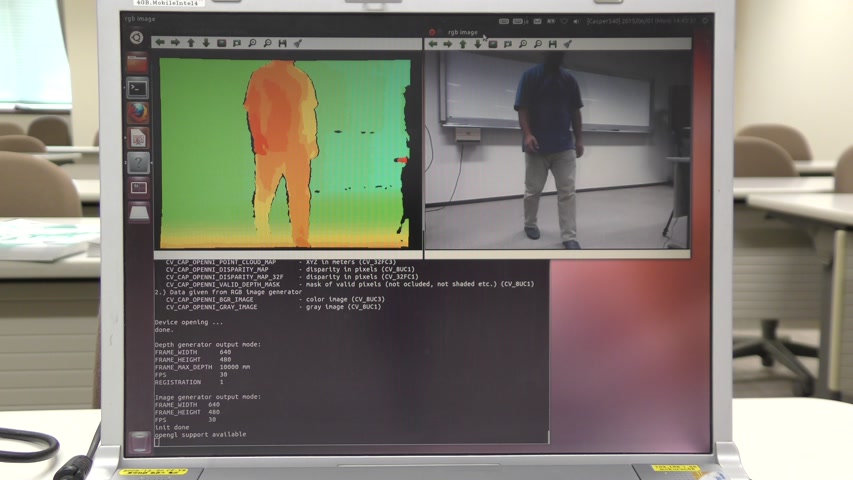
Task: Launch Firefox from the launcher
Action: pos(138,113)
